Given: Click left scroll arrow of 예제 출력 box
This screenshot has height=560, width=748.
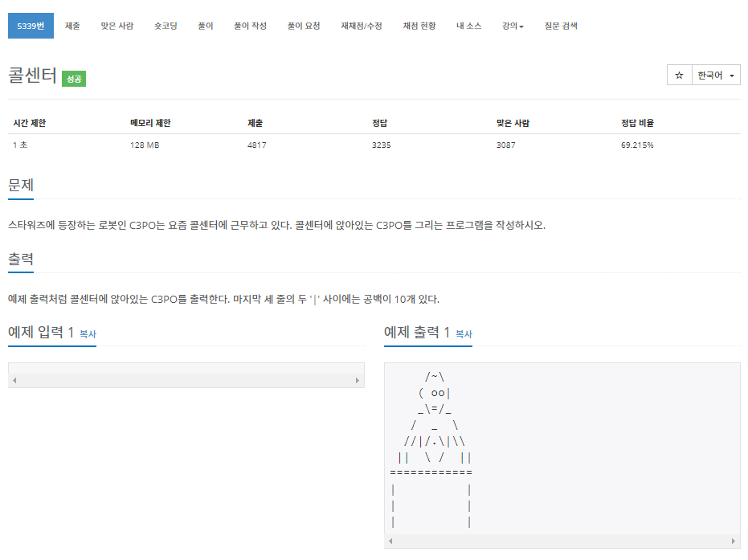Looking at the screenshot, I should (390, 541).
